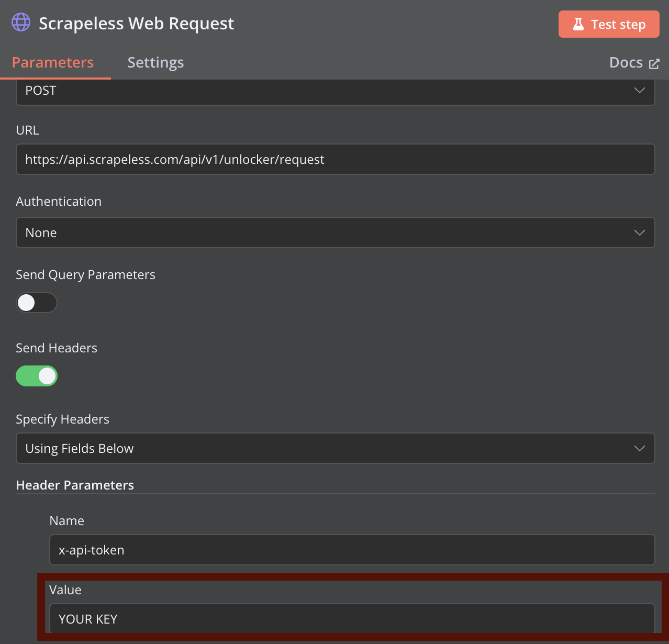
Task: Click the header Name field x-api-token
Action: pyautogui.click(x=352, y=550)
